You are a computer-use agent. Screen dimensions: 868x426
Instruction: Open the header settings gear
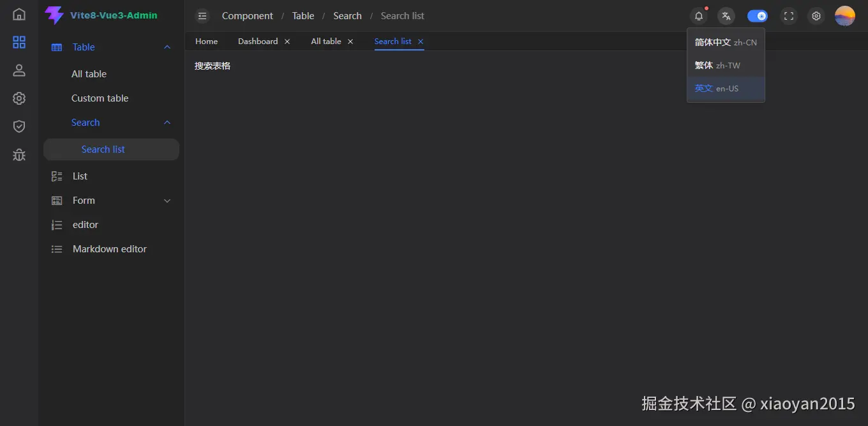pos(816,16)
